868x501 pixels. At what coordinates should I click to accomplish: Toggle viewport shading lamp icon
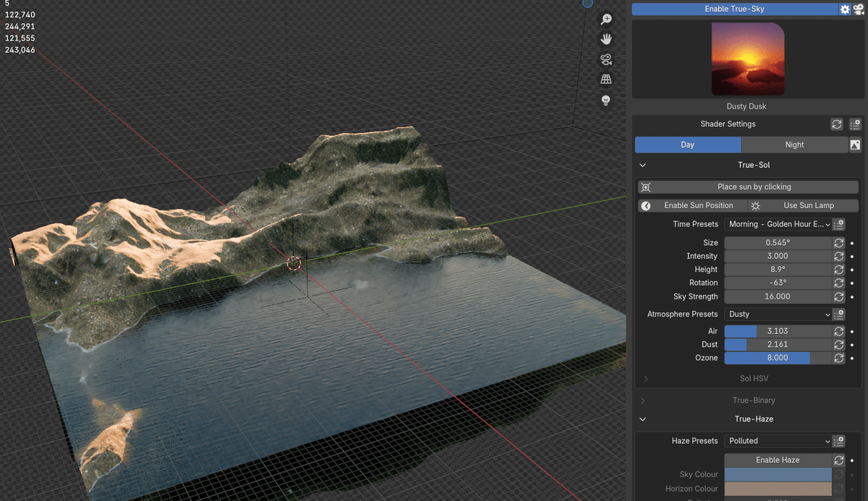606,100
